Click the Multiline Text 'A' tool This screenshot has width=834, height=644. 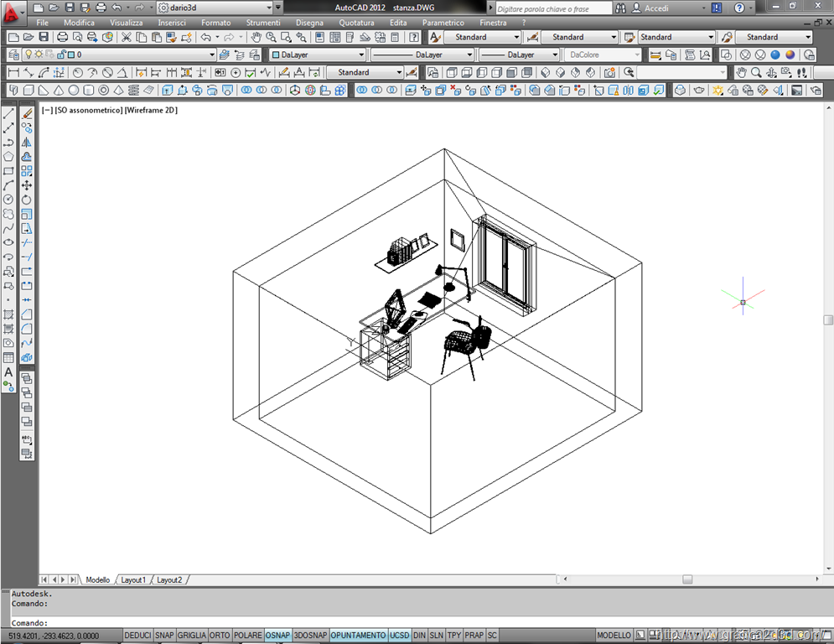[8, 372]
